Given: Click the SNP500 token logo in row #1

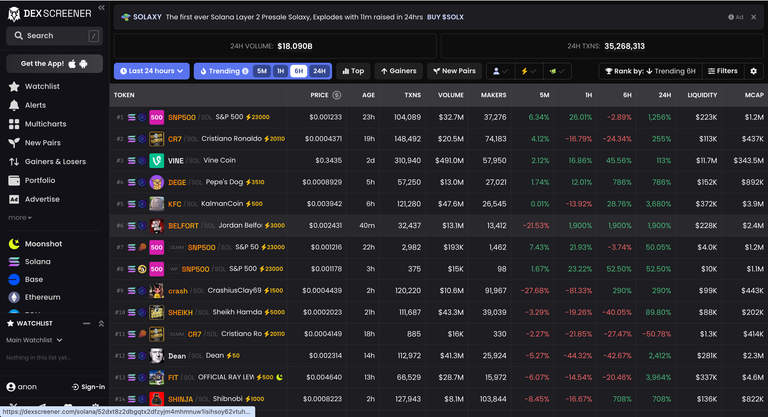Looking at the screenshot, I should pos(156,117).
